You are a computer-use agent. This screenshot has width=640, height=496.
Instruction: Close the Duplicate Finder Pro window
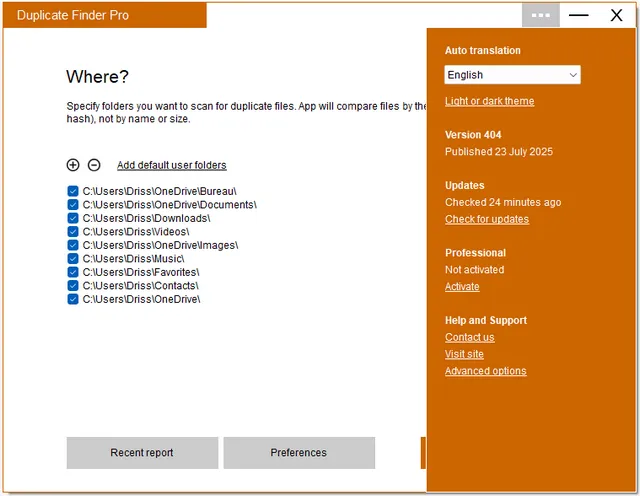pyautogui.click(x=616, y=16)
